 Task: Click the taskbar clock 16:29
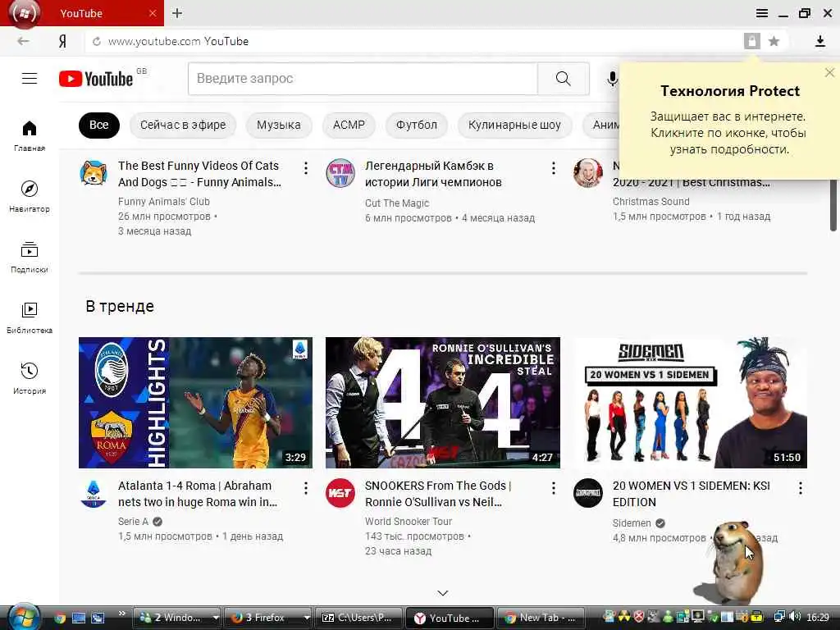coord(818,618)
